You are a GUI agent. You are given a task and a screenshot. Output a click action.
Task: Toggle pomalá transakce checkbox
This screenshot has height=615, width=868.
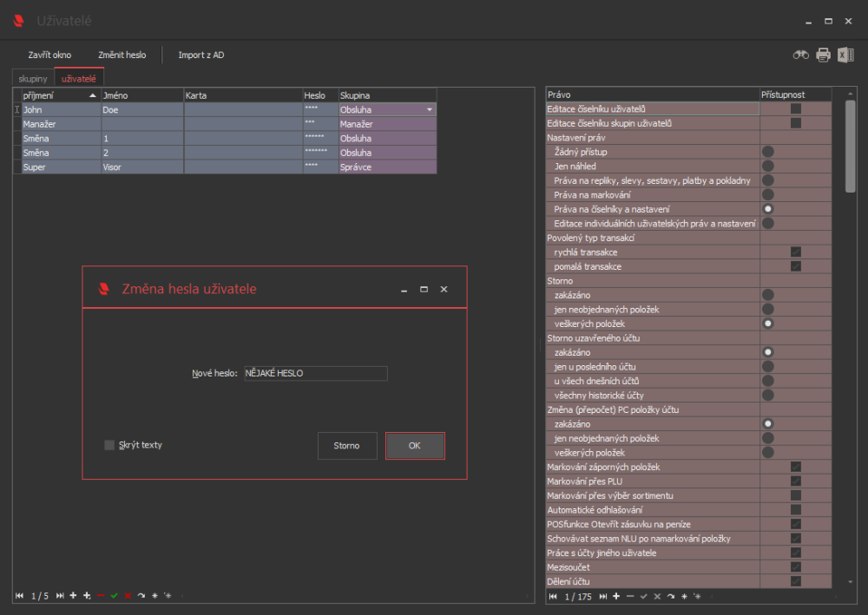795,266
